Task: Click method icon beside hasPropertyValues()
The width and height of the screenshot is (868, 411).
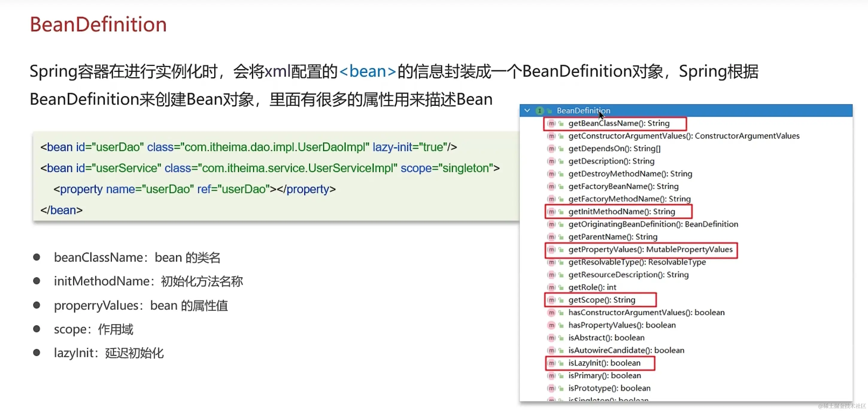Action: pyautogui.click(x=551, y=325)
